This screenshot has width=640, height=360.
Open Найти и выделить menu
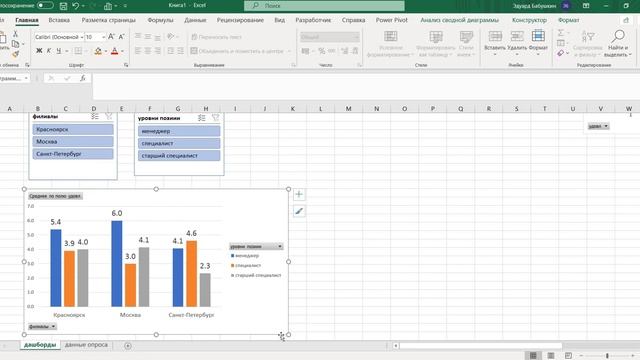click(x=618, y=43)
